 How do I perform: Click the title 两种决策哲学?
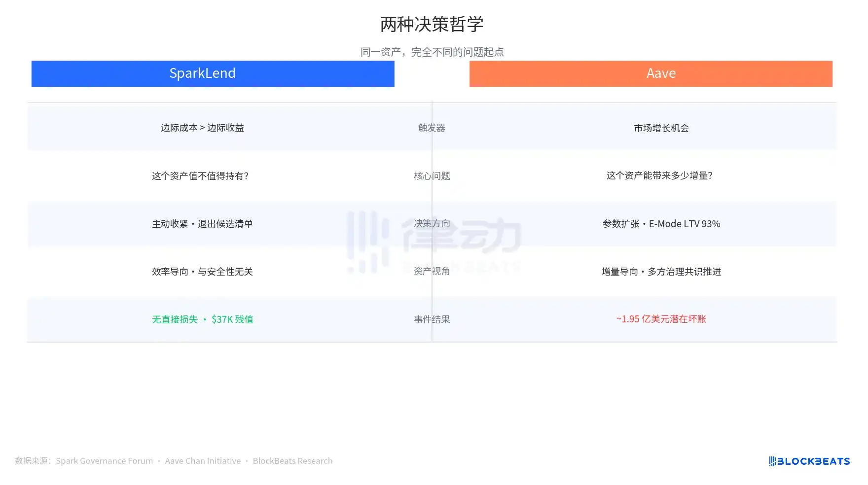click(x=432, y=24)
